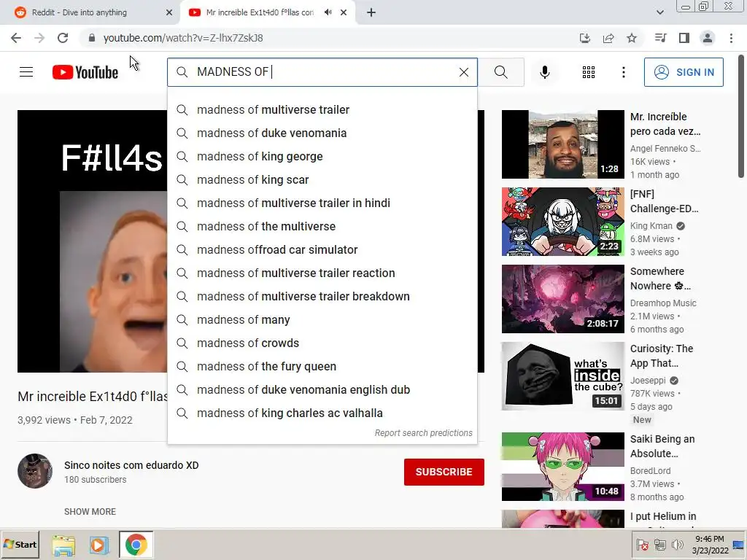Select madness of multiverse trailer reaction
The image size is (747, 560).
[322, 273]
